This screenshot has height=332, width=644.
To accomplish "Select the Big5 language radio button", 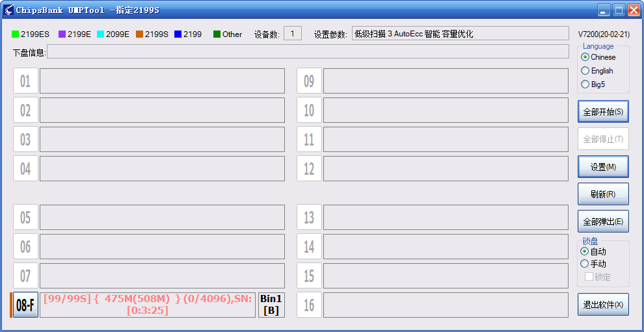I will 585,84.
